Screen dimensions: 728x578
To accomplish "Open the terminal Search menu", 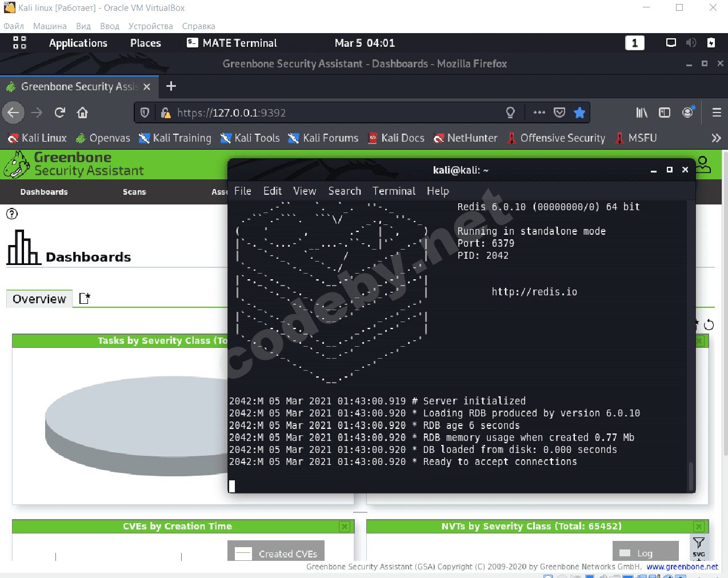I will point(345,191).
